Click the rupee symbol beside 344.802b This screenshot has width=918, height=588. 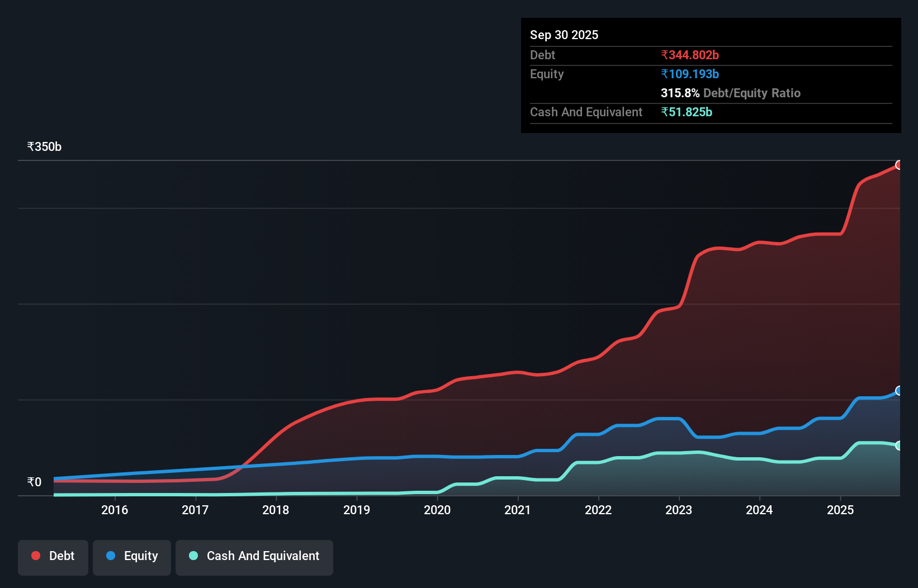point(664,55)
